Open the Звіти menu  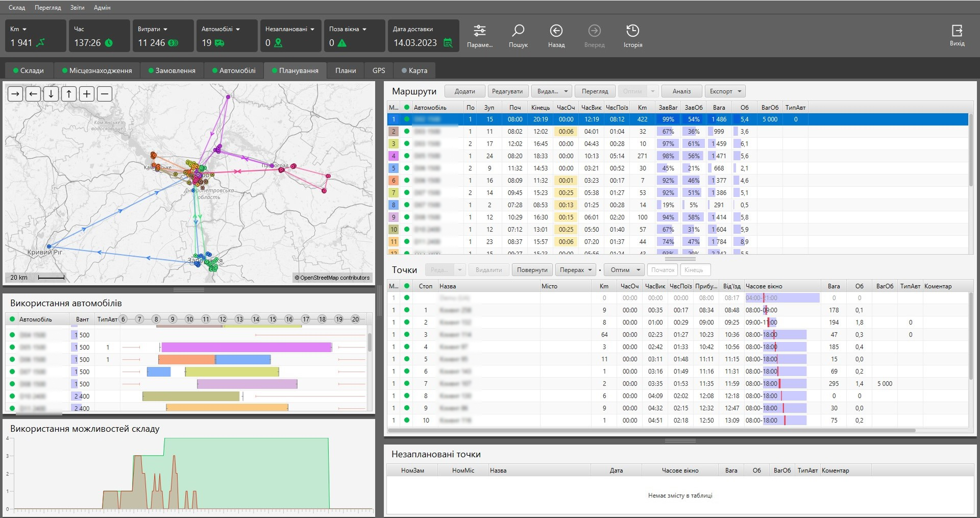[x=77, y=8]
